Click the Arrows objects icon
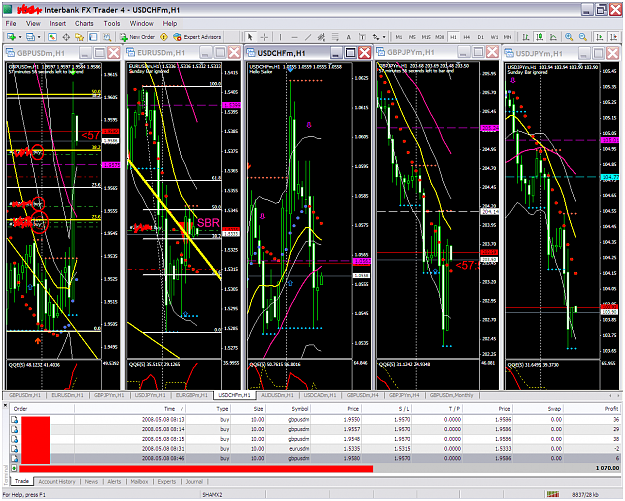Screen dimensions: 625x501 point(376,37)
